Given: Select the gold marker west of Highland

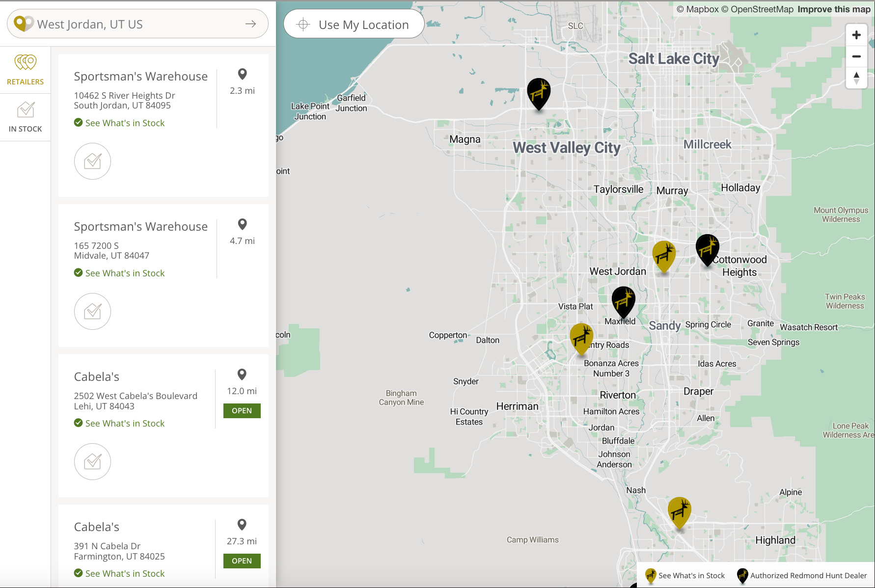Looking at the screenshot, I should point(680,512).
